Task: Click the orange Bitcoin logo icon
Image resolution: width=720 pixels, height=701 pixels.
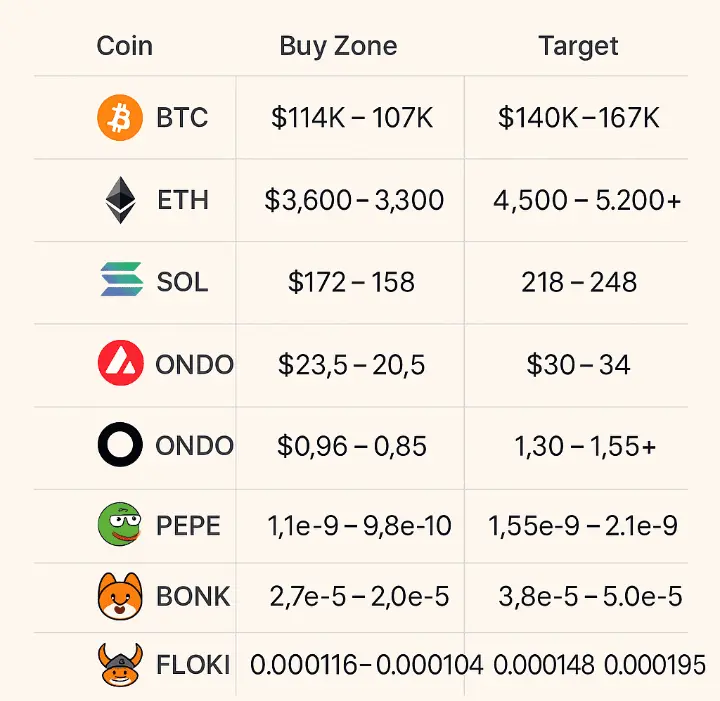Action: 120,118
